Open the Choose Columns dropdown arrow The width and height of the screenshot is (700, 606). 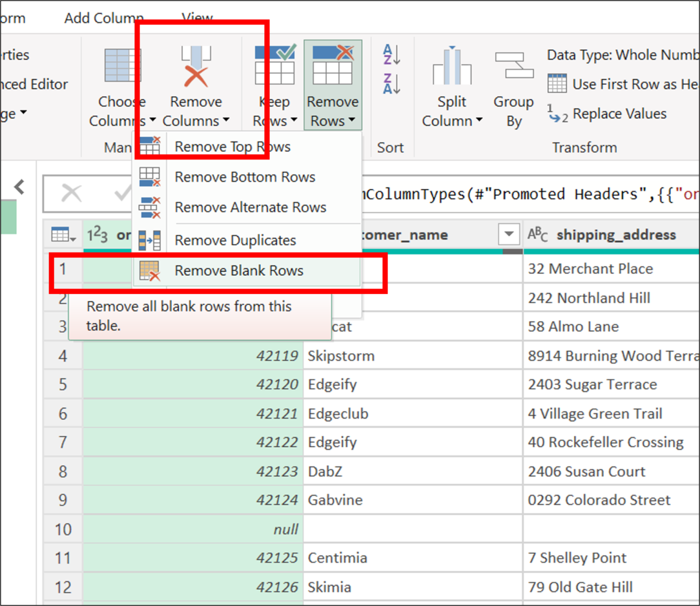click(154, 121)
